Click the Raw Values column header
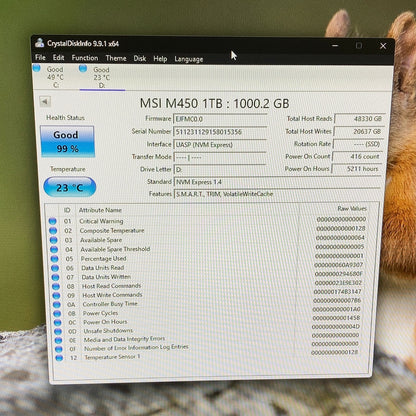 coord(352,209)
